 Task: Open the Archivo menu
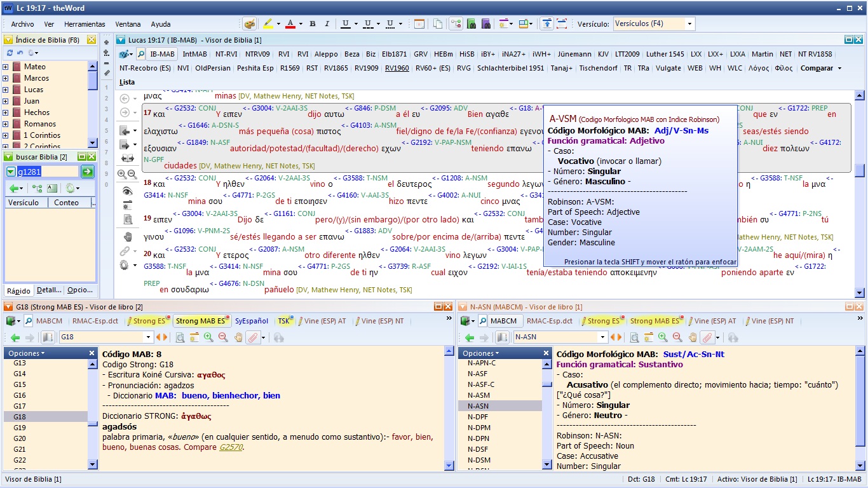pyautogui.click(x=23, y=24)
